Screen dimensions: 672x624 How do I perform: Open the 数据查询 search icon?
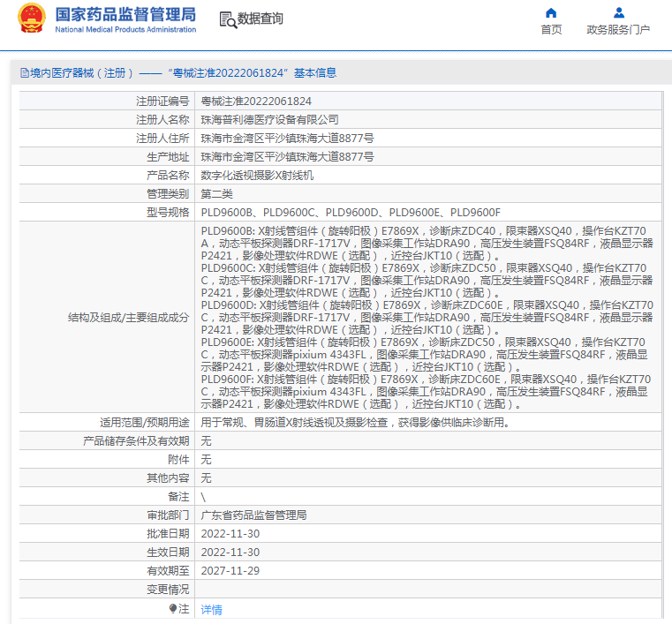(x=228, y=19)
